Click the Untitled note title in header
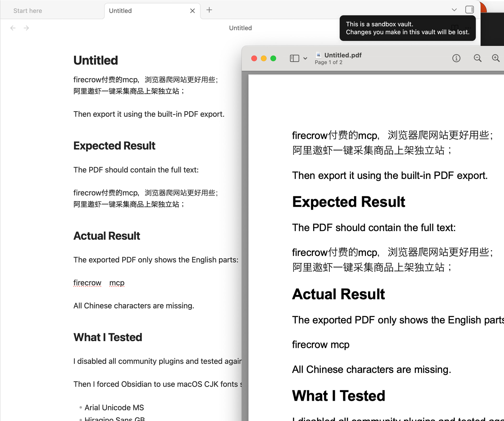This screenshot has width=504, height=421. click(x=240, y=28)
